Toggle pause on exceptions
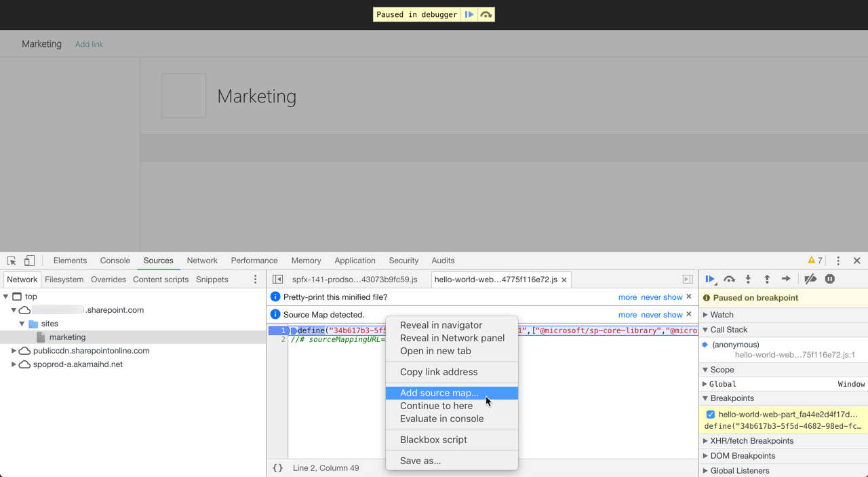This screenshot has height=477, width=868. point(829,279)
